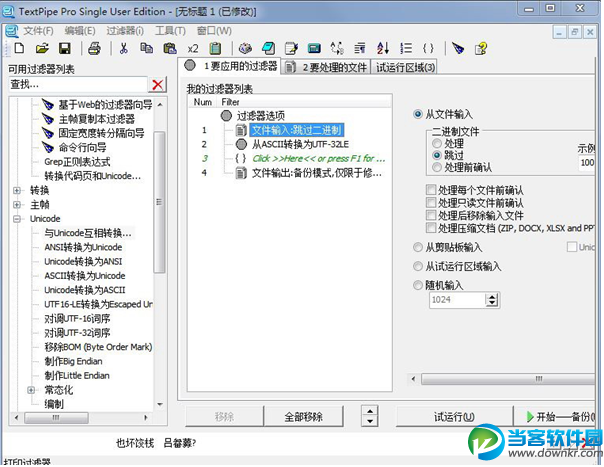Click the help question mark icon
The height and width of the screenshot is (467, 604).
click(x=481, y=48)
